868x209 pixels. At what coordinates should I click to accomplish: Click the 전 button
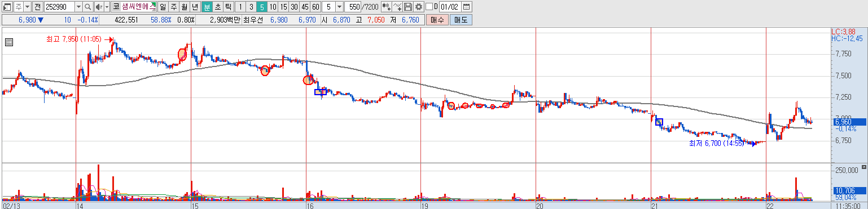(38, 7)
